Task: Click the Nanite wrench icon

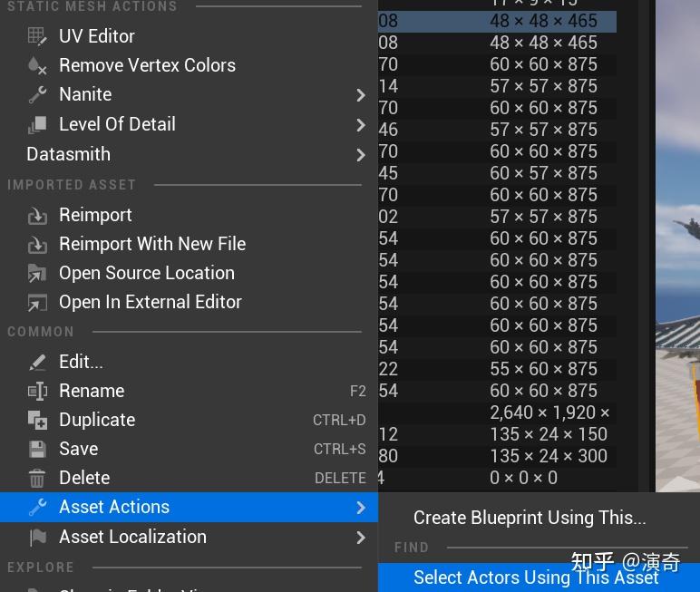Action: pos(37,94)
